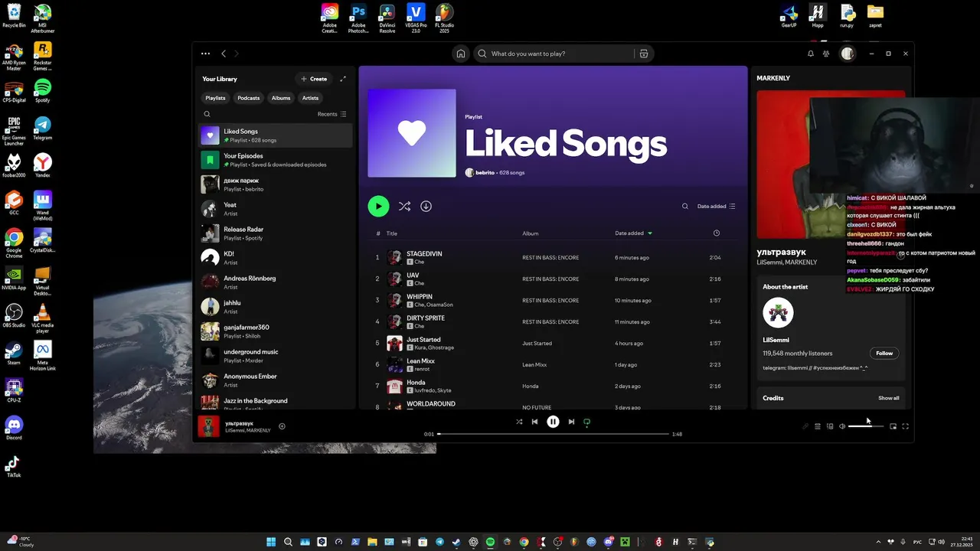Follow the artist LilSemmi
Viewport: 980px width, 551px height.
point(884,353)
